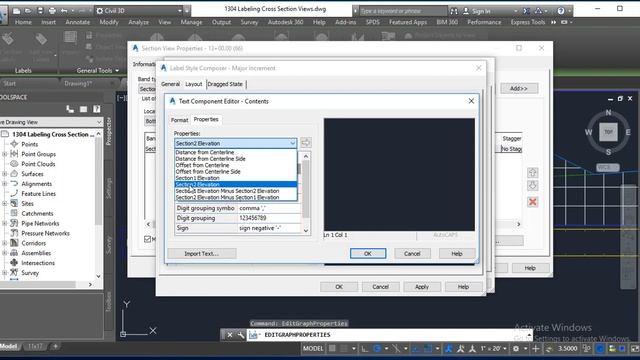
Task: Click the Toolspace help question mark icon
Action: [96, 109]
